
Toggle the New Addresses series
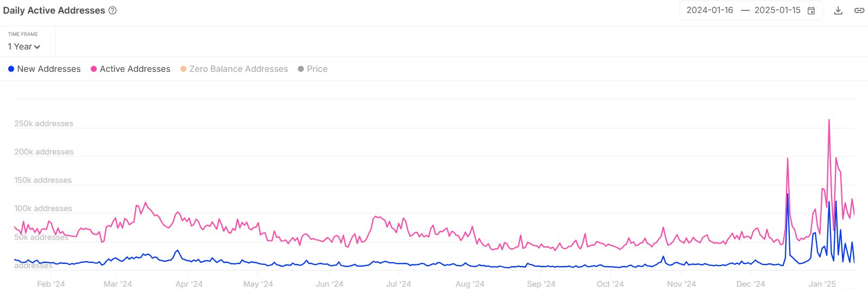tap(44, 69)
